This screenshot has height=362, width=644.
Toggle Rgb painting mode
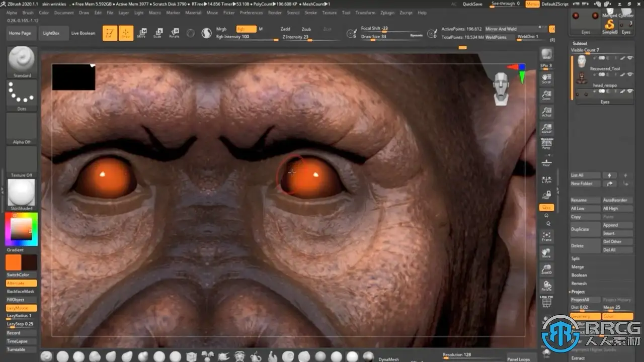[x=246, y=29]
